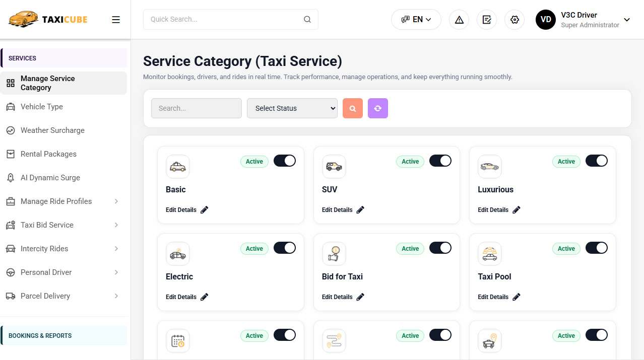Click the TaxiCube logo
The image size is (644, 360).
pyautogui.click(x=48, y=19)
